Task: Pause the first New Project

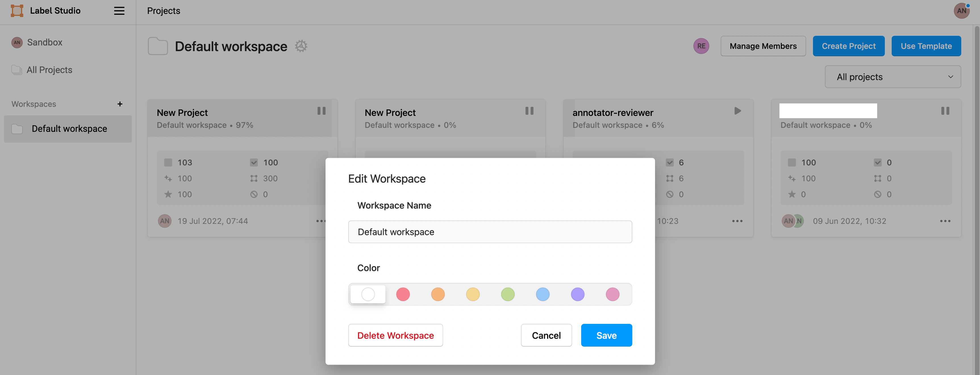Action: click(x=322, y=111)
